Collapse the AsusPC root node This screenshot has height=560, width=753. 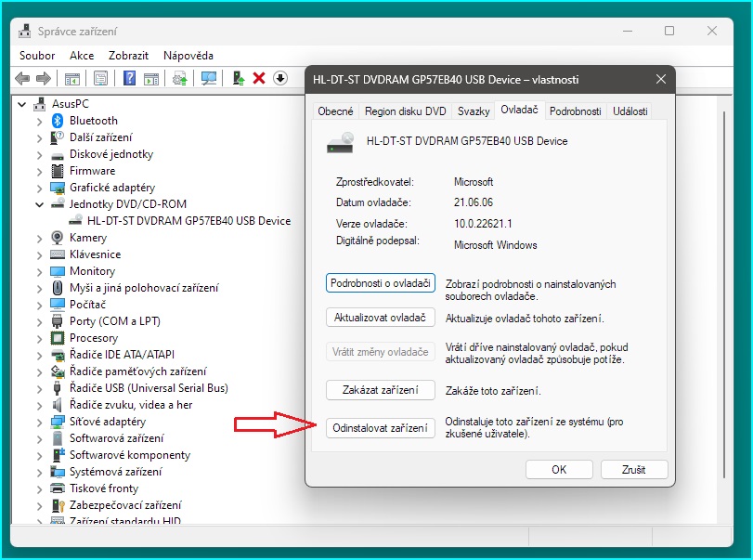[x=21, y=104]
